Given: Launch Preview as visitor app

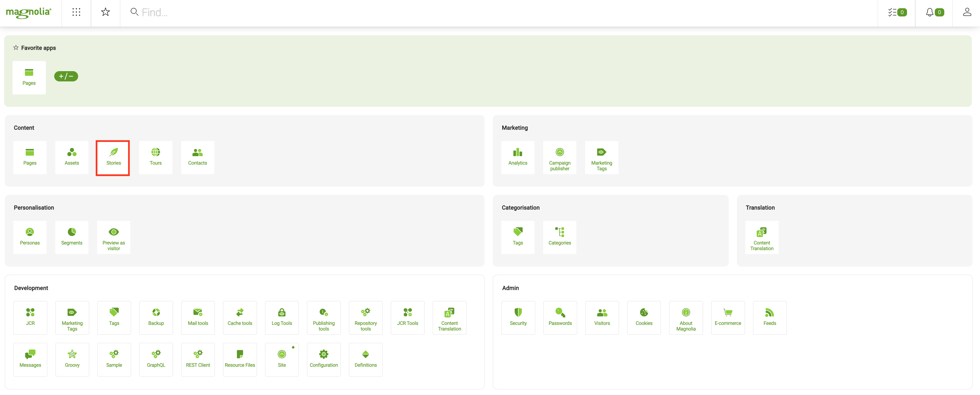Looking at the screenshot, I should point(113,237).
